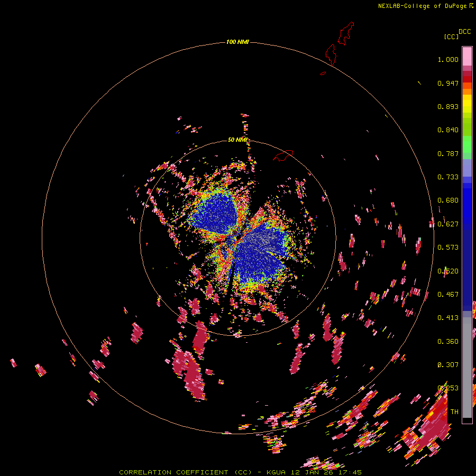Click the 50 NMI range ring label
Image resolution: width=476 pixels, height=476 pixels.
[x=237, y=140]
